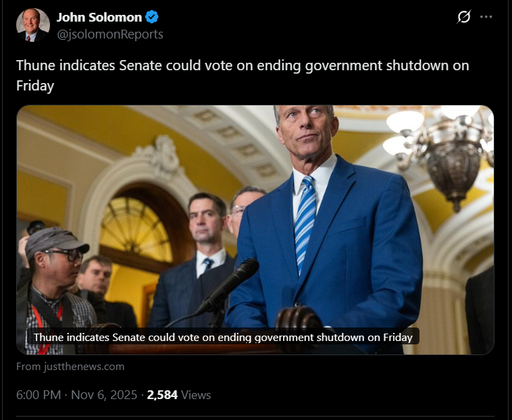
Task: Click the headline caption overlay on the image
Action: pyautogui.click(x=223, y=337)
